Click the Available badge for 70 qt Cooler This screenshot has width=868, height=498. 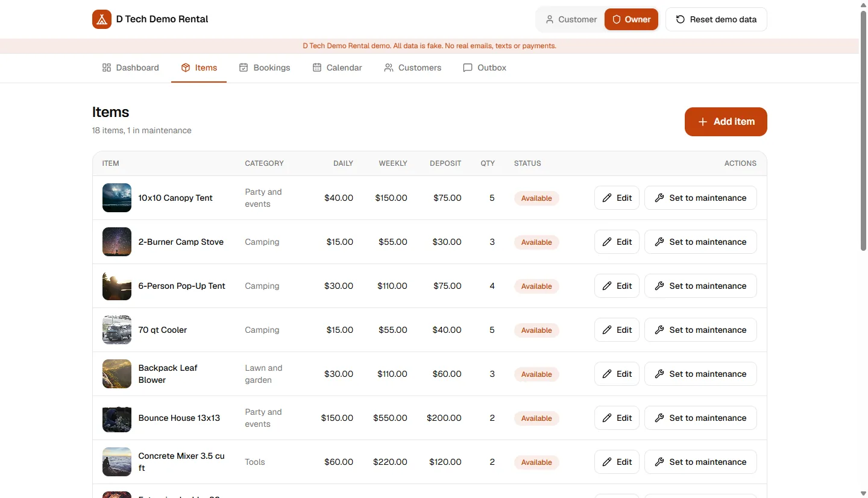[x=536, y=330]
